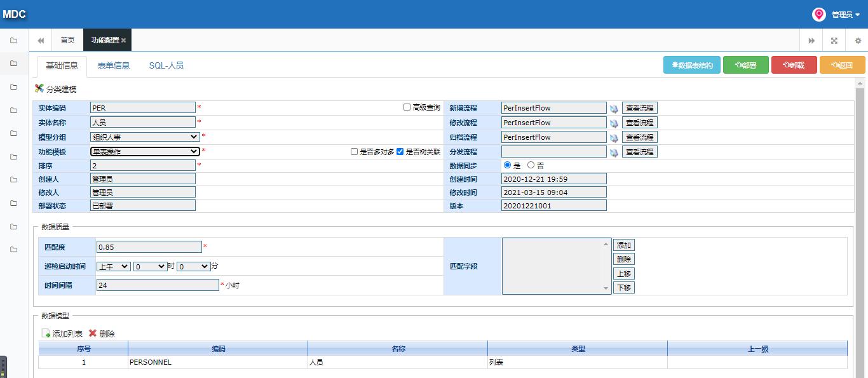The width and height of the screenshot is (868, 378).
Task: Click 查看流程 for 分发流程
Action: click(640, 152)
